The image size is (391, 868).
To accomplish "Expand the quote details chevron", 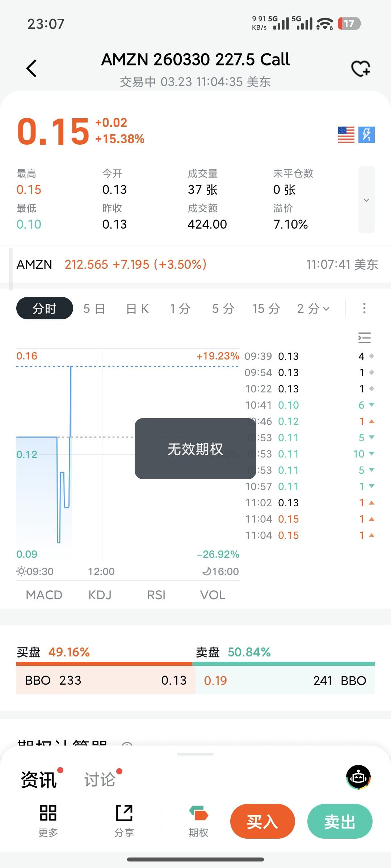I will tap(366, 200).
